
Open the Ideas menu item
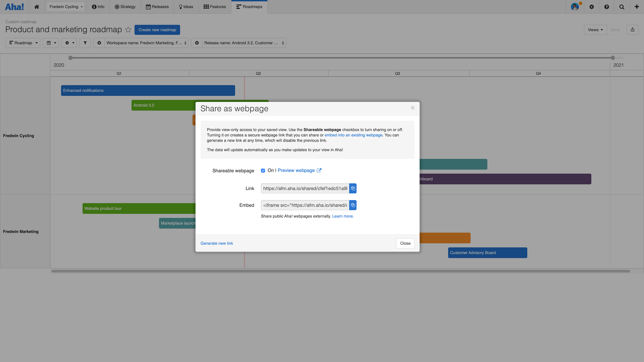point(186,7)
